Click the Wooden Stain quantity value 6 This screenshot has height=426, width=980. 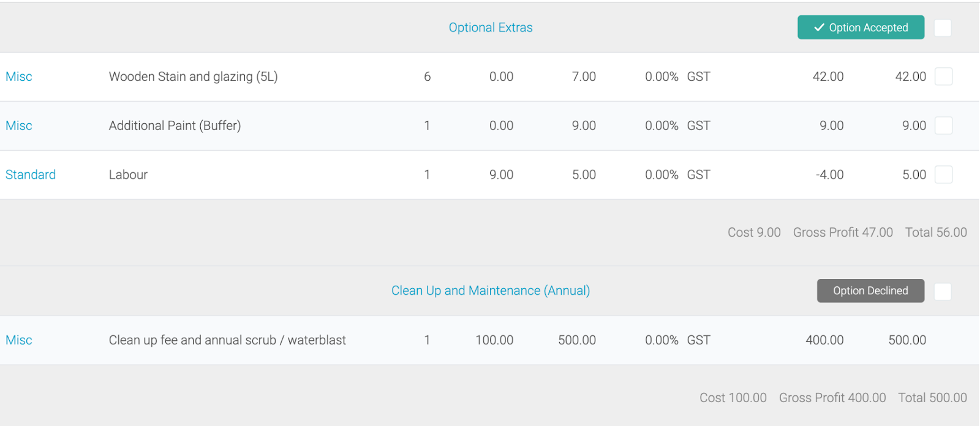click(428, 77)
